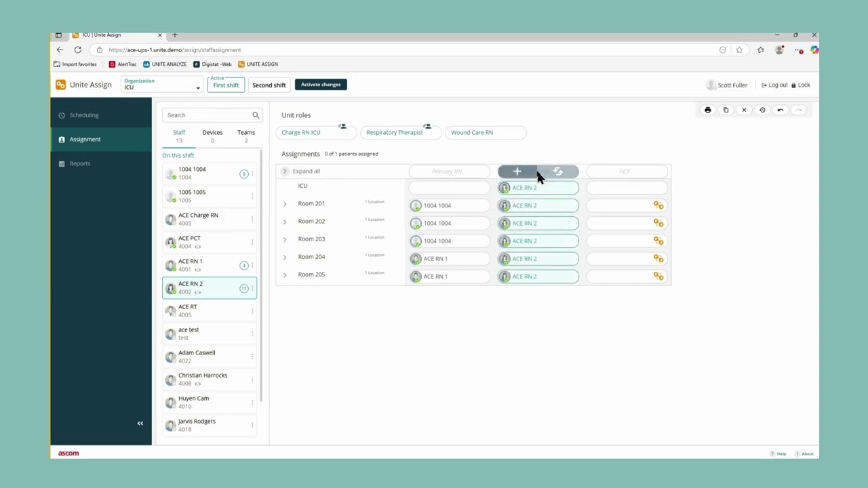Open the options menu dots for ACE Charge RN
Viewport: 868px width, 488px height.
point(252,219)
